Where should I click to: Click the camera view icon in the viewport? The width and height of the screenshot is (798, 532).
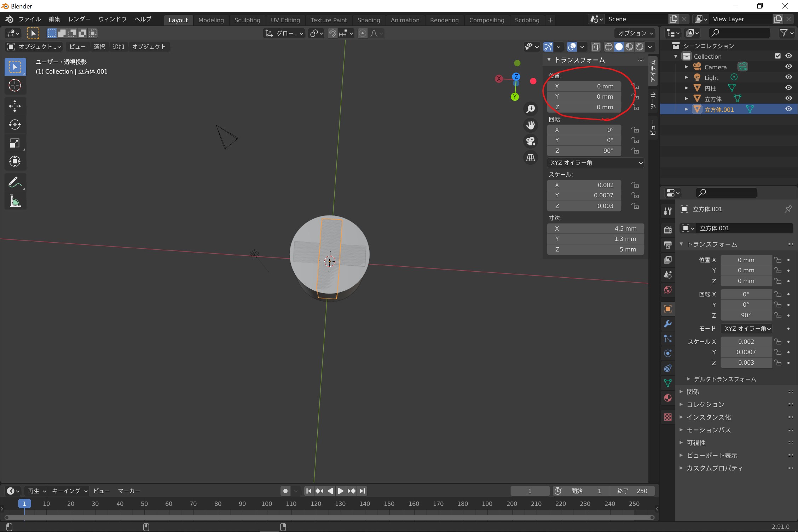point(531,141)
